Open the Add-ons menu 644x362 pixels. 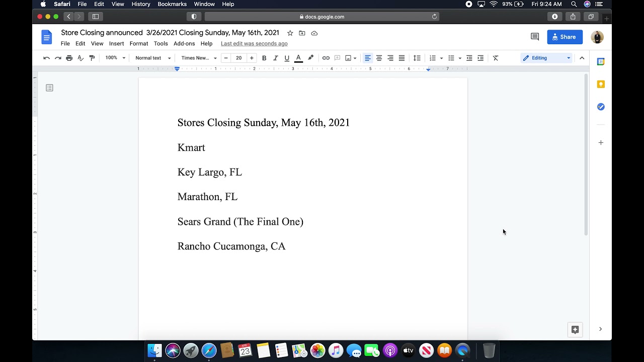tap(184, 44)
